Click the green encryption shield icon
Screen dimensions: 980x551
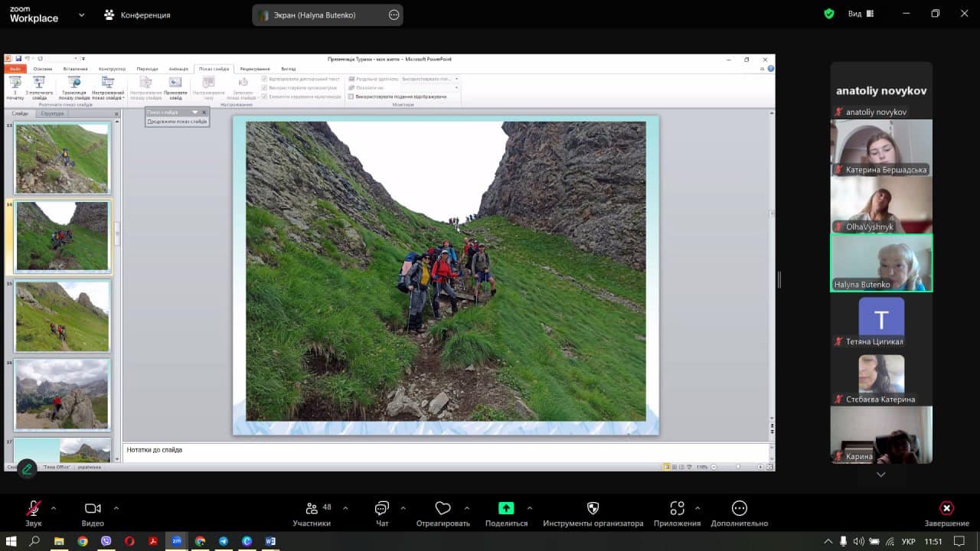click(x=828, y=14)
